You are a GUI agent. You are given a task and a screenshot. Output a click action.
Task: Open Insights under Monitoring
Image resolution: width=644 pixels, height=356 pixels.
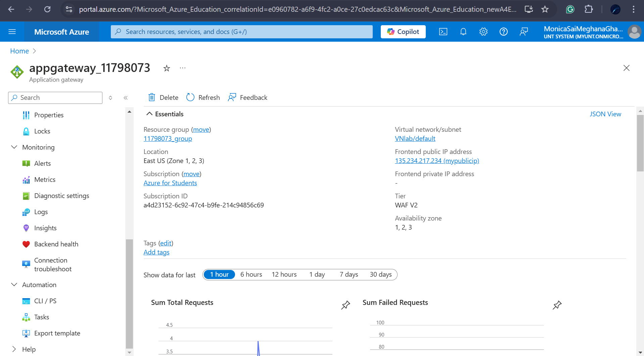tap(45, 228)
